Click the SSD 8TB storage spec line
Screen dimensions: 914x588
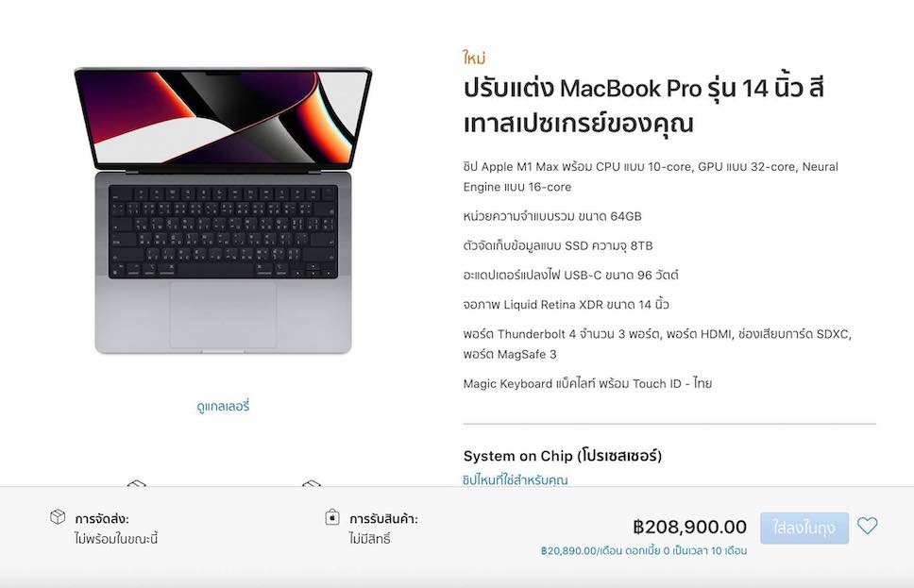tap(558, 245)
